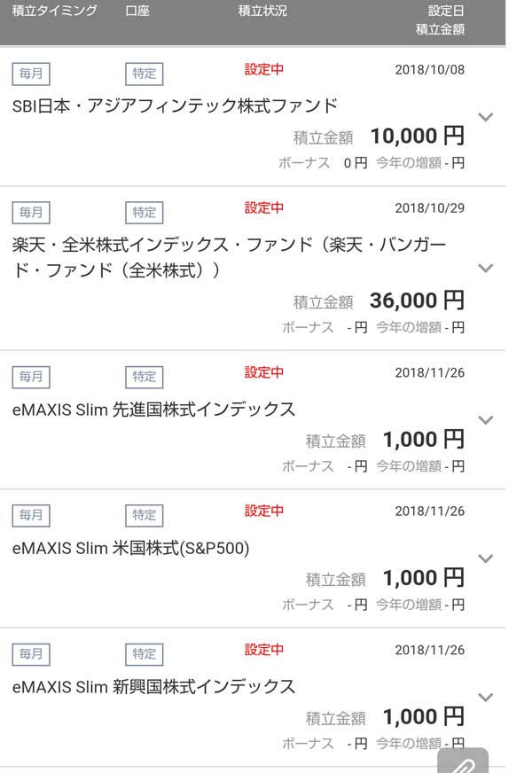Click the 36,000 円 積立金額 amount
Viewport: 532px width, 773px height.
[x=417, y=301]
